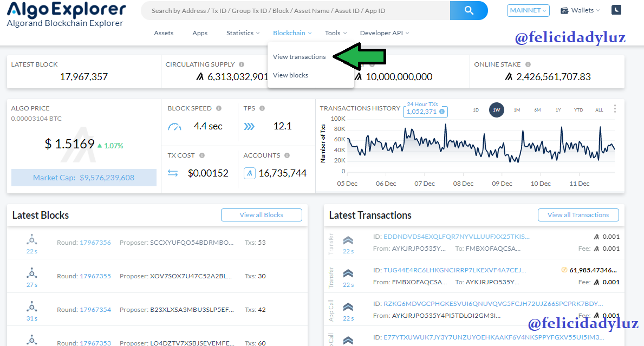Click Block Speed info icon
Screen dimensions: 644x346
coord(218,108)
